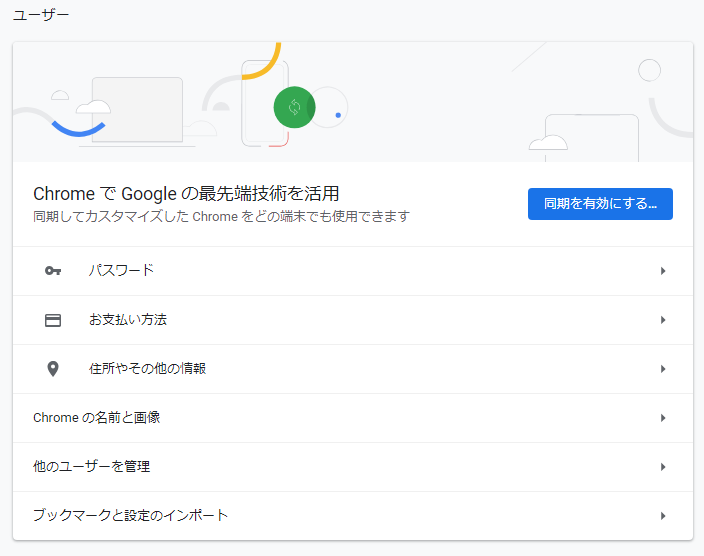
Task: Expand the パスワード row arrow
Action: [663, 271]
